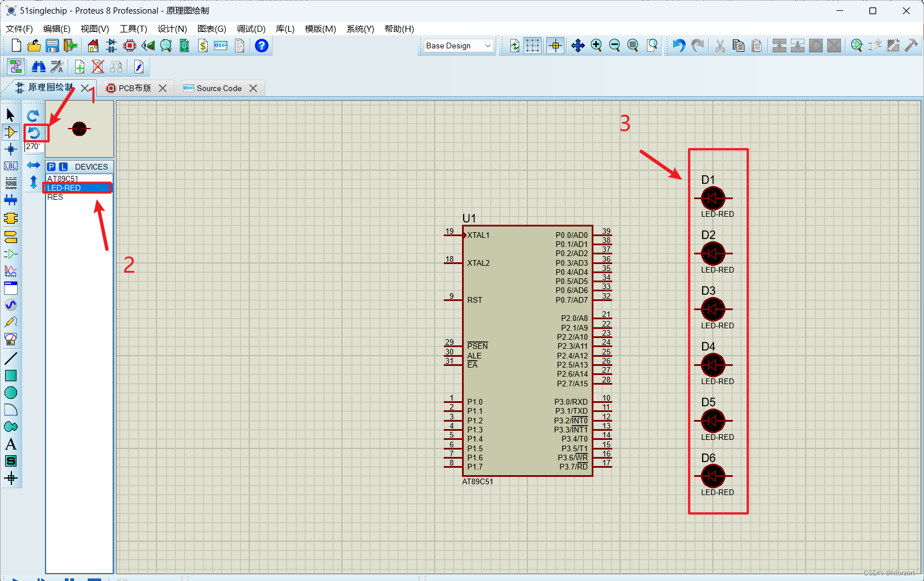
Task: Click the Redraw display refresh icon
Action: [x=514, y=46]
